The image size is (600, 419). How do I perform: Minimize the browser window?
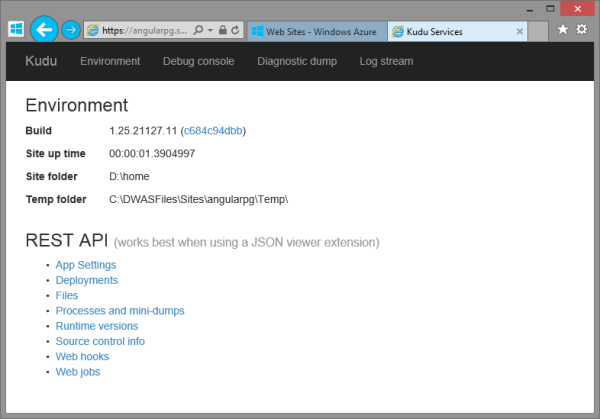[530, 10]
